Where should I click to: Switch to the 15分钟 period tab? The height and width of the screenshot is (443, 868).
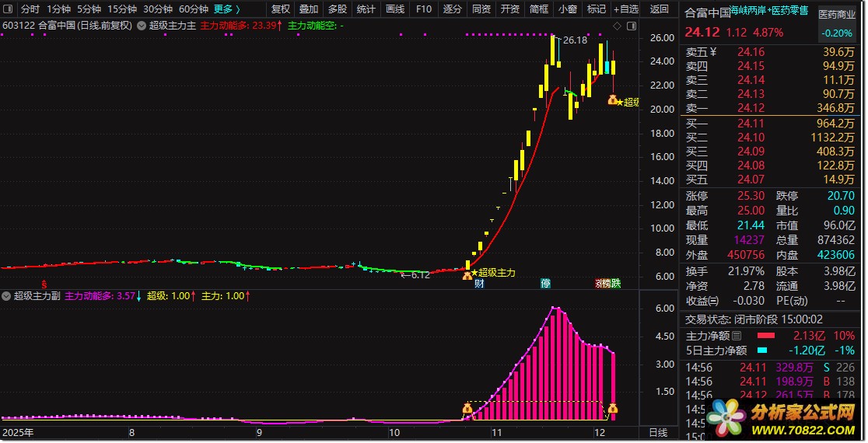pos(124,9)
